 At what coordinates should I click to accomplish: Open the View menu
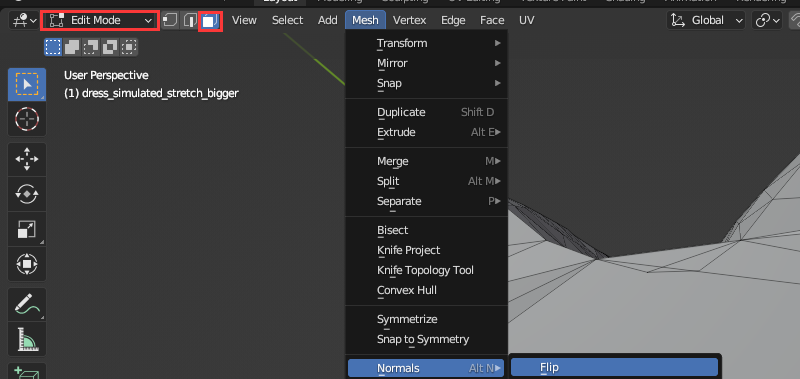(244, 20)
